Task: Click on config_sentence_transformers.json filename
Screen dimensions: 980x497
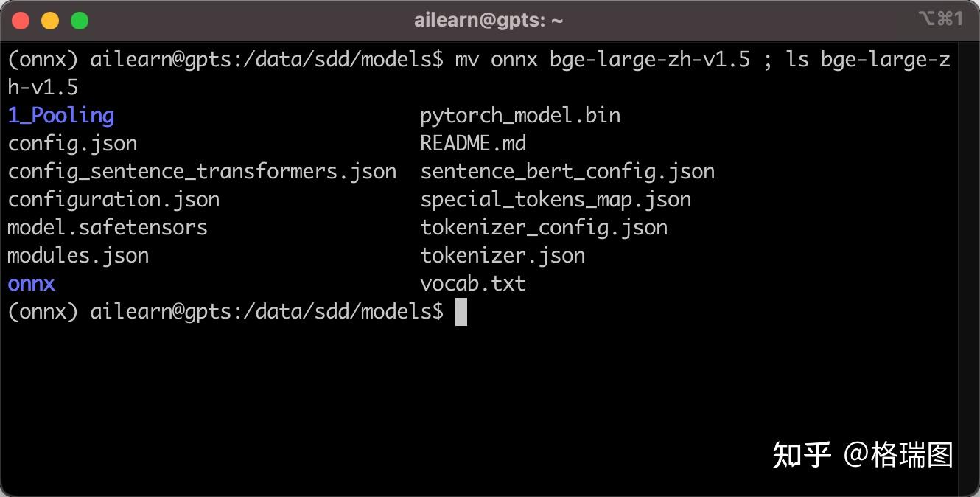Action: click(202, 172)
